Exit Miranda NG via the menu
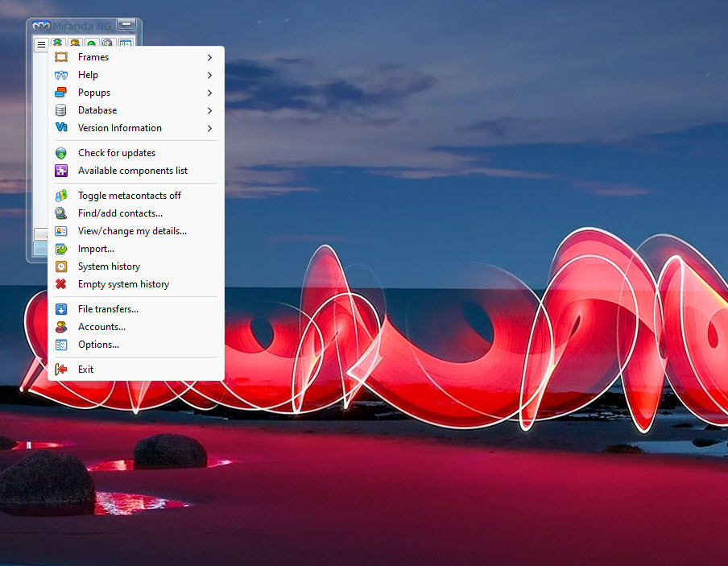The height and width of the screenshot is (566, 728). coord(136,369)
